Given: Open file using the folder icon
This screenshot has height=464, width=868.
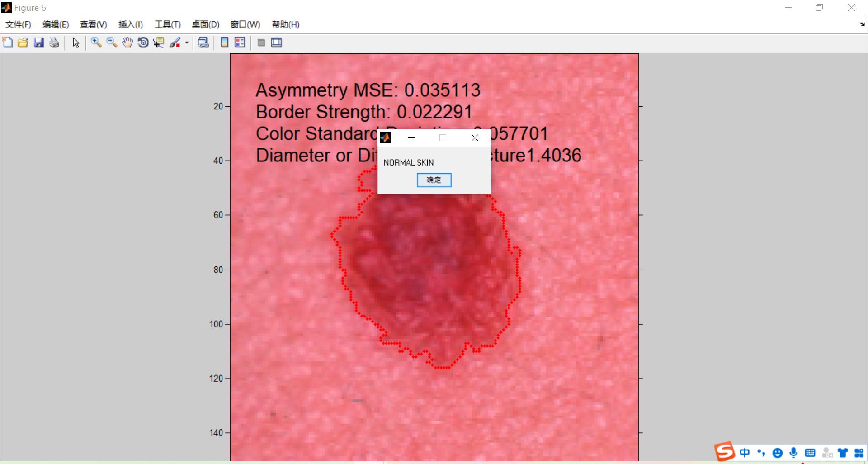Looking at the screenshot, I should 23,43.
